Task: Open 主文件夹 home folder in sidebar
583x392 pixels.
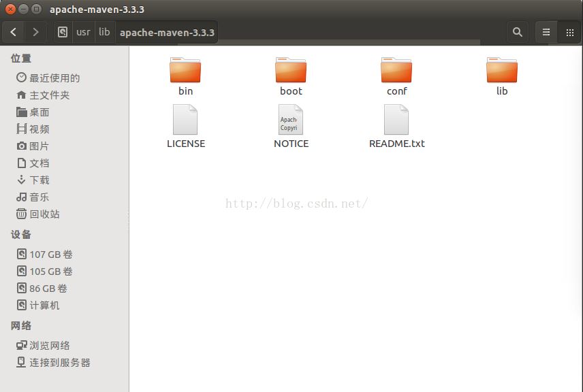Action: pyautogui.click(x=65, y=95)
